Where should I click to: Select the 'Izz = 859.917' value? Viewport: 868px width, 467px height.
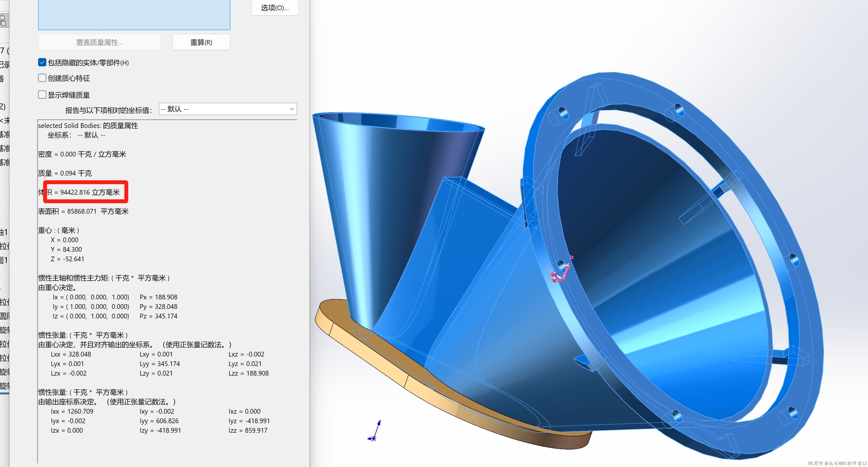(248, 430)
